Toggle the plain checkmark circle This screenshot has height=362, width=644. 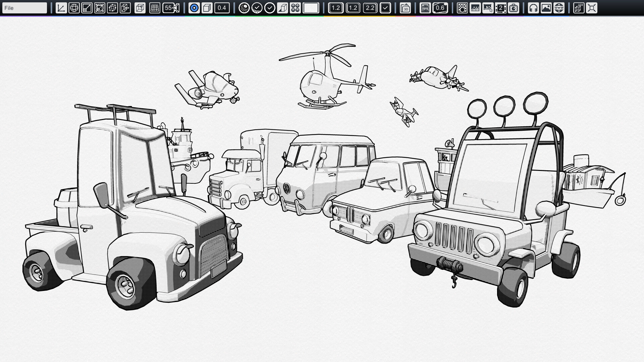point(270,7)
